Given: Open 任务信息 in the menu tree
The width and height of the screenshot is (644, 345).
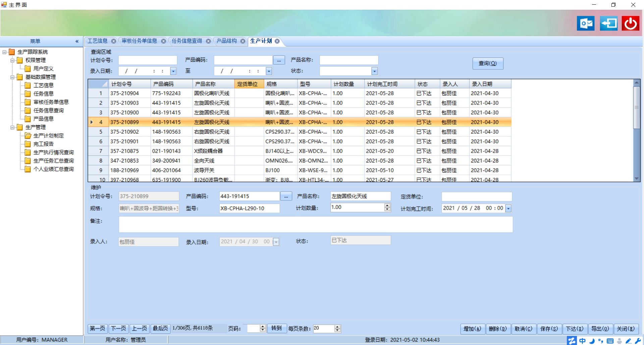Looking at the screenshot, I should click(44, 94).
